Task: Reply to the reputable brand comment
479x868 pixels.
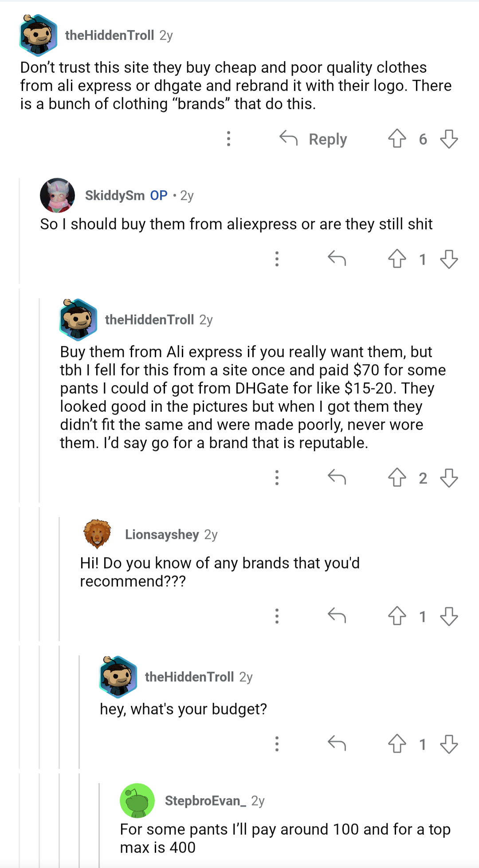Action: click(337, 477)
